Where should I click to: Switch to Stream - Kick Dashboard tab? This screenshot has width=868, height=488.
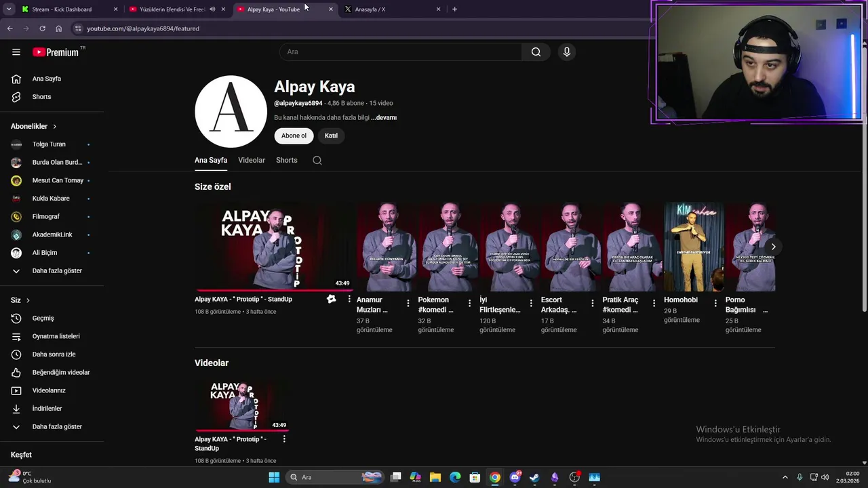tap(62, 9)
